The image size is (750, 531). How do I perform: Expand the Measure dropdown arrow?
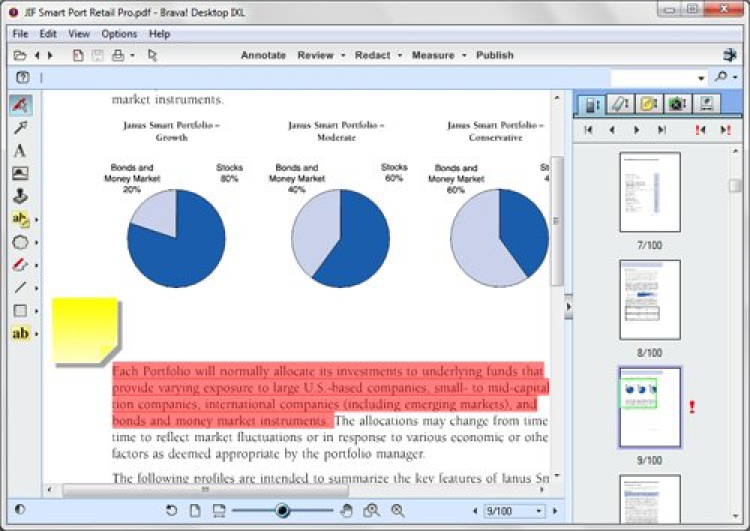[464, 55]
